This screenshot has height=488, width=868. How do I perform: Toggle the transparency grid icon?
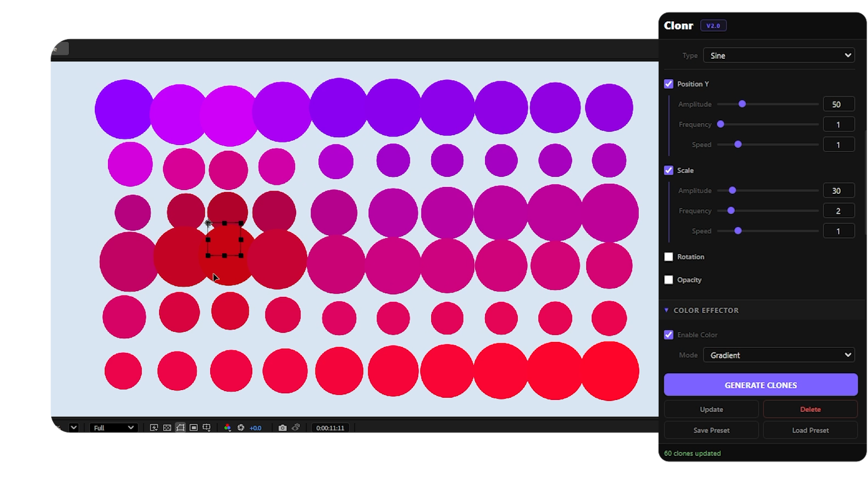pyautogui.click(x=167, y=427)
